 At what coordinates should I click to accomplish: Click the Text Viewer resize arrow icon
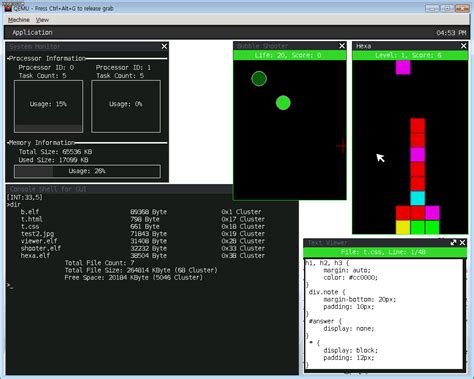point(453,243)
